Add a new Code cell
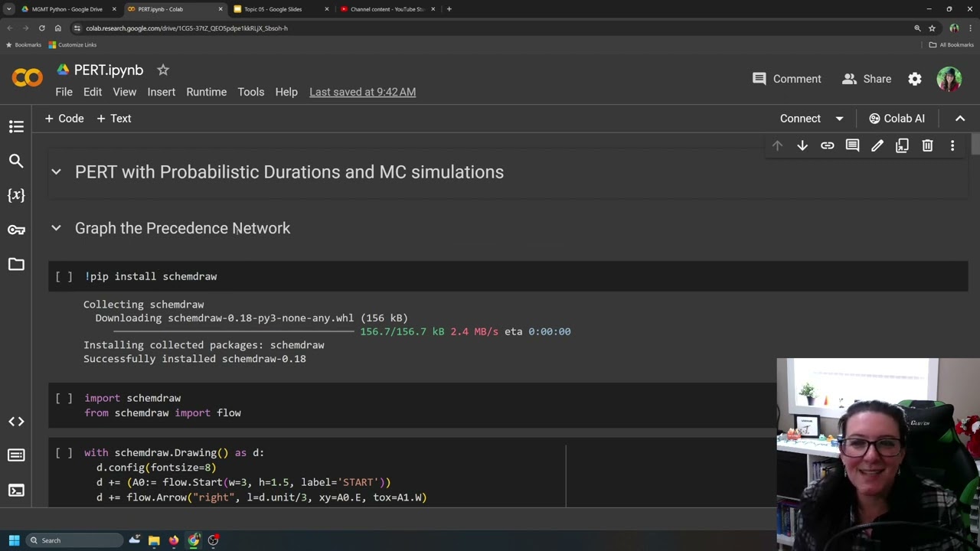 (x=64, y=119)
